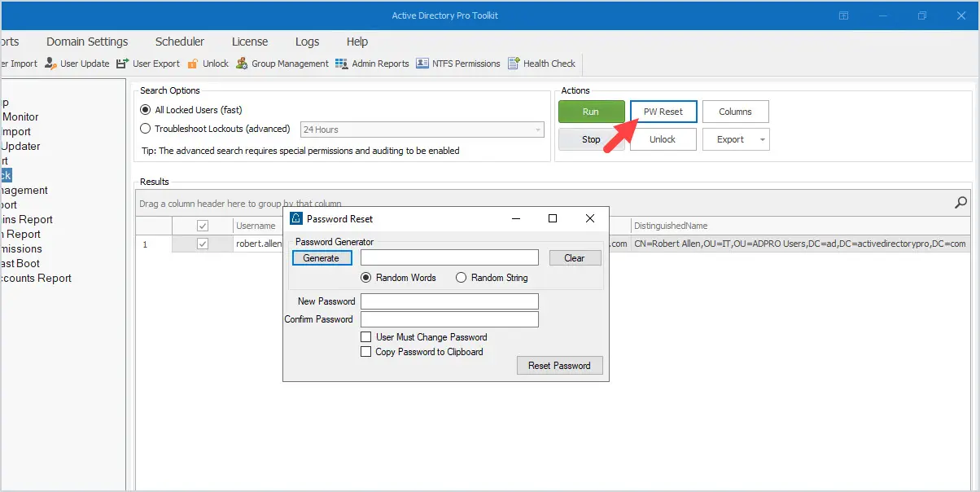Click Generate in the Password Generator

point(322,257)
